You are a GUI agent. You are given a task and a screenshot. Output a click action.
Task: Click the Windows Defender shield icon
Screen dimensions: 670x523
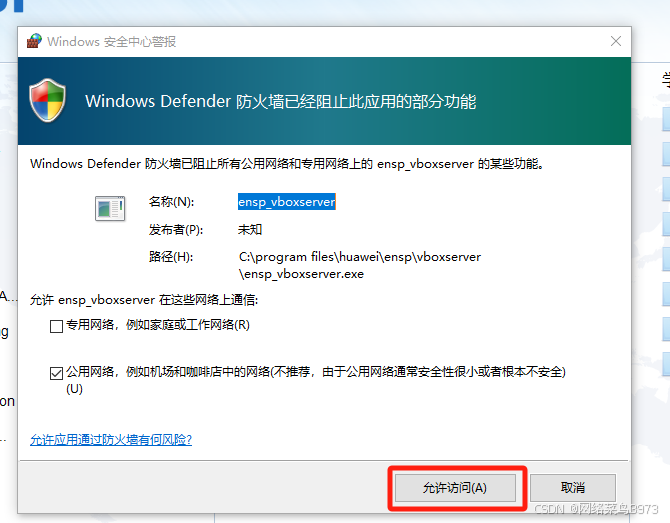(x=47, y=100)
